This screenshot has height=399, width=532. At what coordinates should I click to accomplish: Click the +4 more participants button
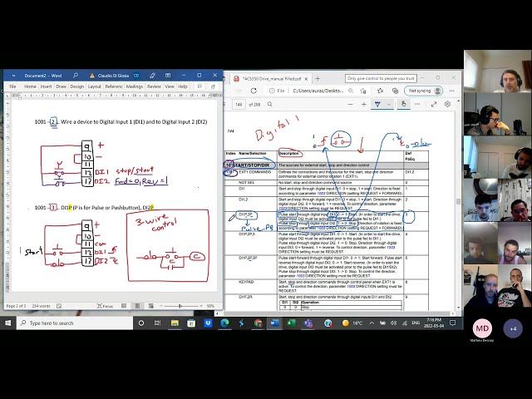[513, 328]
